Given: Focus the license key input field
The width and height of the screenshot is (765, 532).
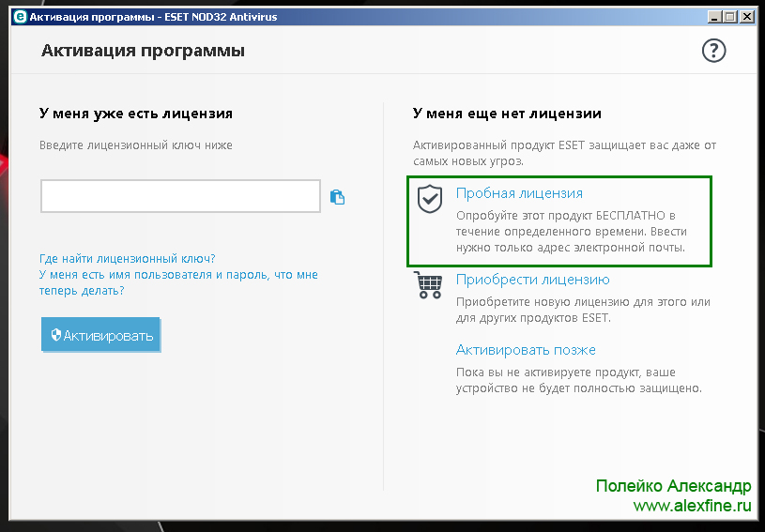Looking at the screenshot, I should [x=180, y=196].
